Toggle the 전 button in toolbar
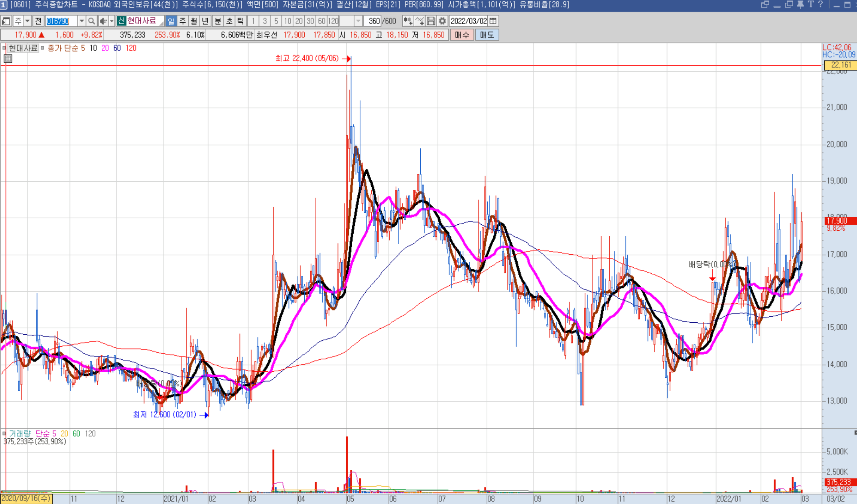Image resolution: width=857 pixels, height=504 pixels. click(x=38, y=21)
